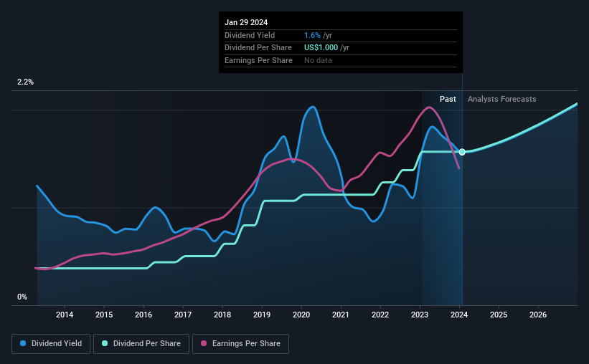Viewport: 589px width, 364px height.
Task: Click the teal Dividend Per Share legend dot
Action: pyautogui.click(x=105, y=343)
